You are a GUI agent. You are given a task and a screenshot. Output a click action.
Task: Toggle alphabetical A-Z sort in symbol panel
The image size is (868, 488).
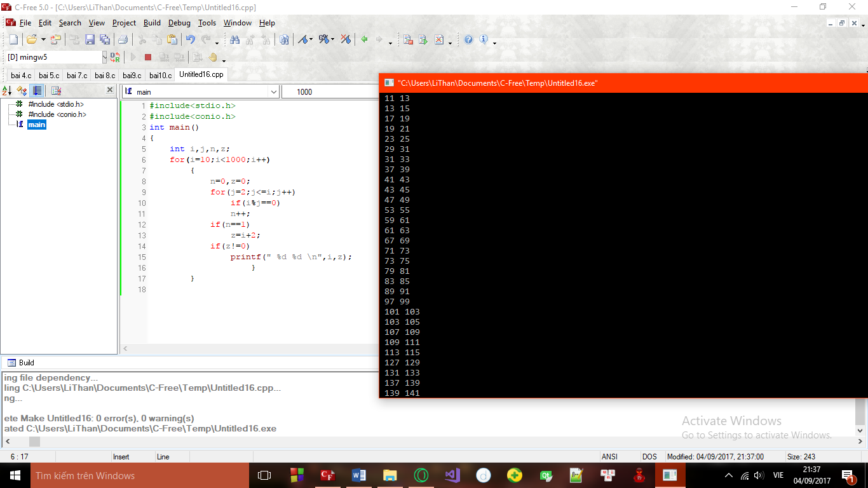(x=8, y=91)
